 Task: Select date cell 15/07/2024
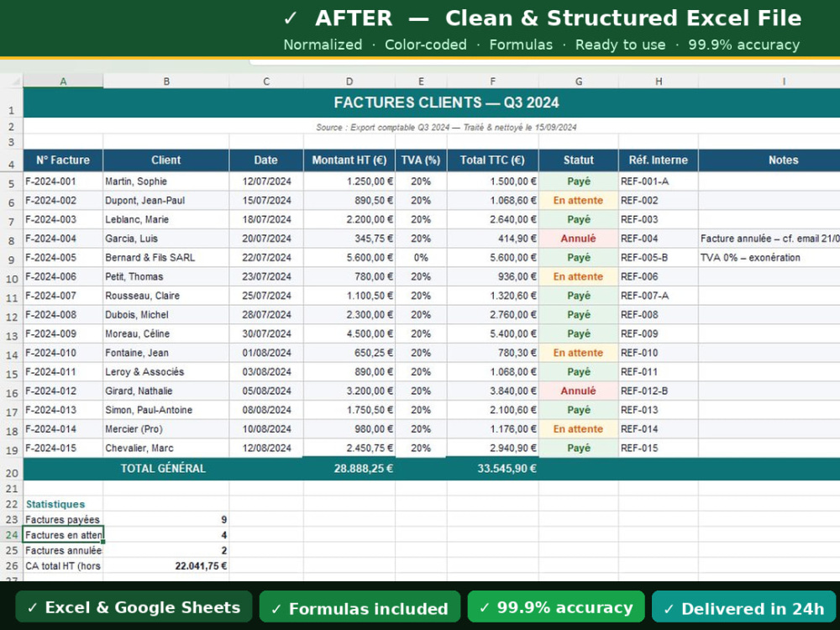click(266, 201)
